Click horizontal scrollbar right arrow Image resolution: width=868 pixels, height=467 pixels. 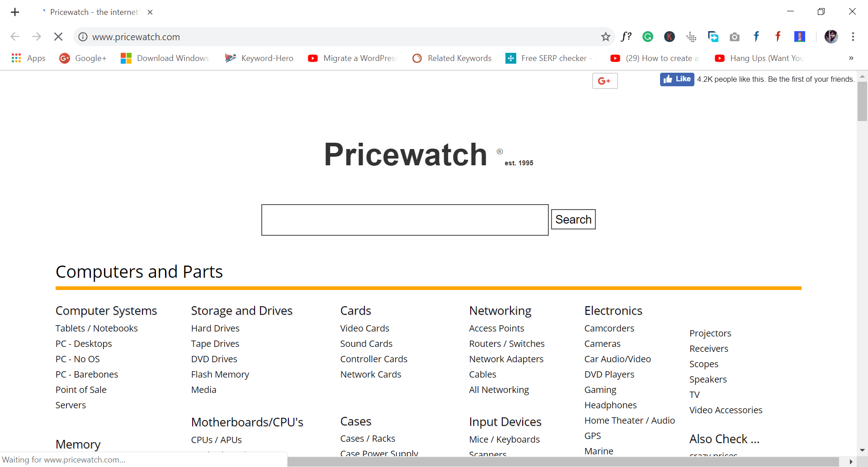coord(851,462)
